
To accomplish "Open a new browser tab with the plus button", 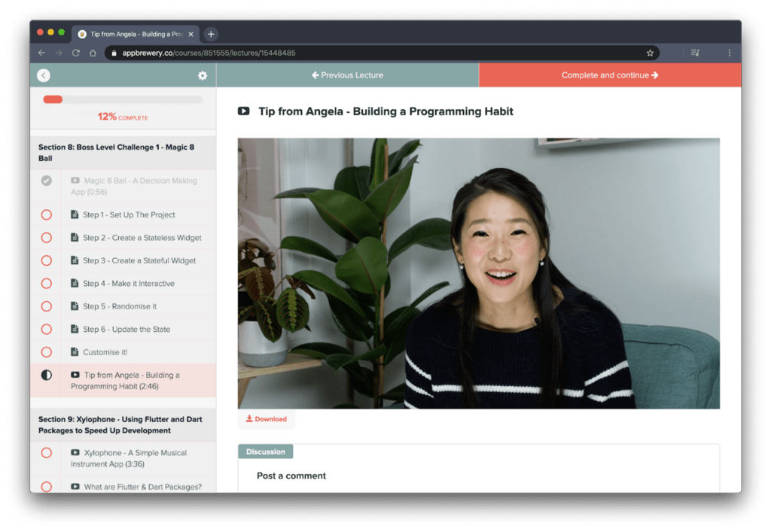I will click(x=211, y=33).
